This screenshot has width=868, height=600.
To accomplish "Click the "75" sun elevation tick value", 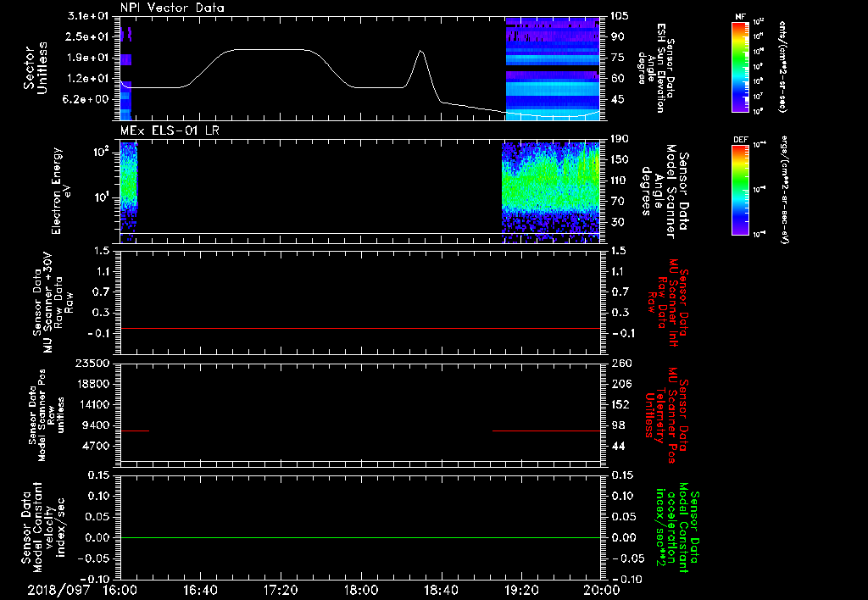I will click(x=617, y=58).
